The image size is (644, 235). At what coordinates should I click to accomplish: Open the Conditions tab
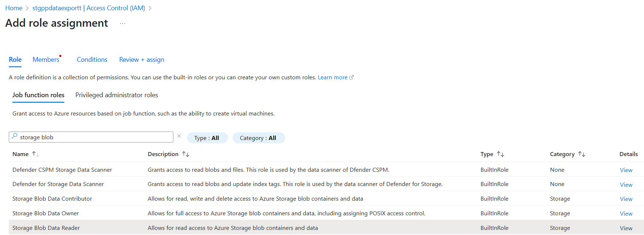[92, 60]
